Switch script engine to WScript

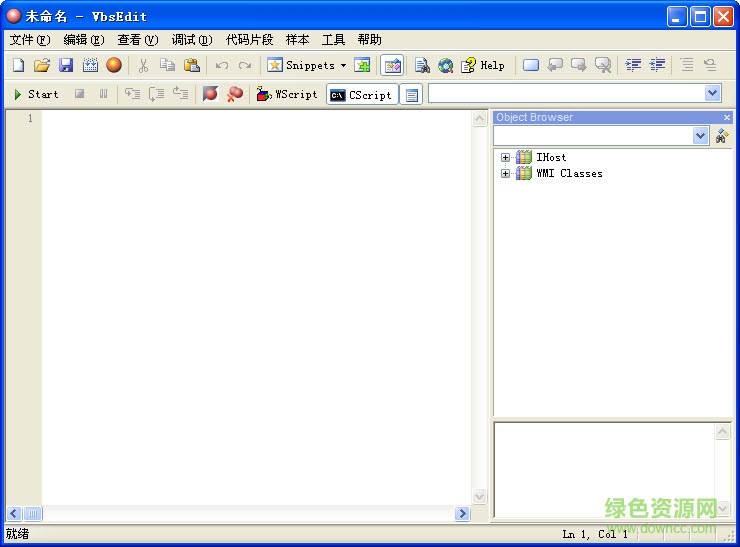[x=287, y=94]
